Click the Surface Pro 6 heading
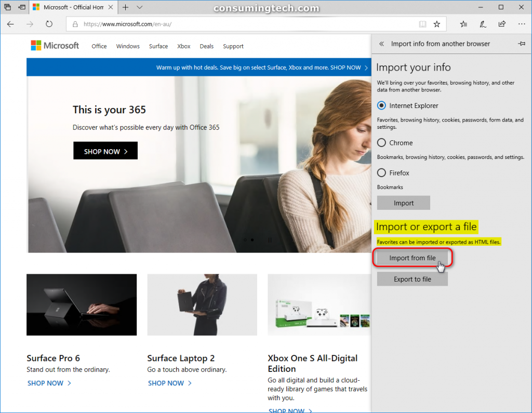 click(54, 358)
